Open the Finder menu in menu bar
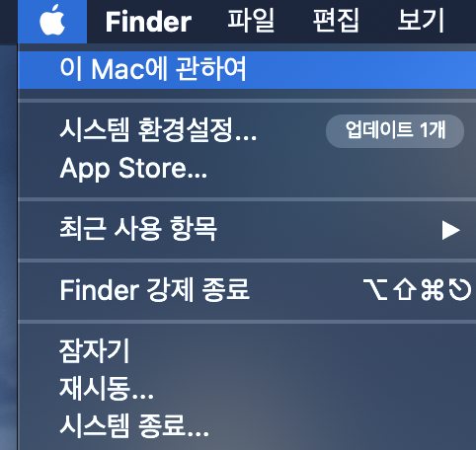 148,22
